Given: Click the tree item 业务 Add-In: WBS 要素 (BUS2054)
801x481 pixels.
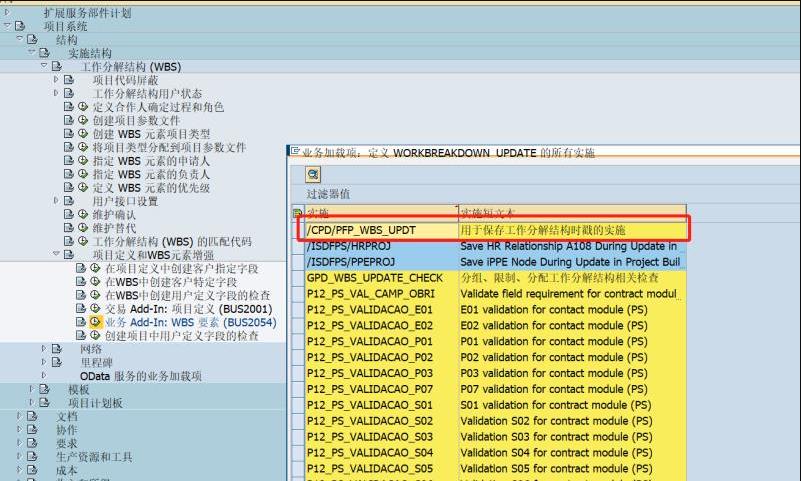Looking at the screenshot, I should coord(191,322).
